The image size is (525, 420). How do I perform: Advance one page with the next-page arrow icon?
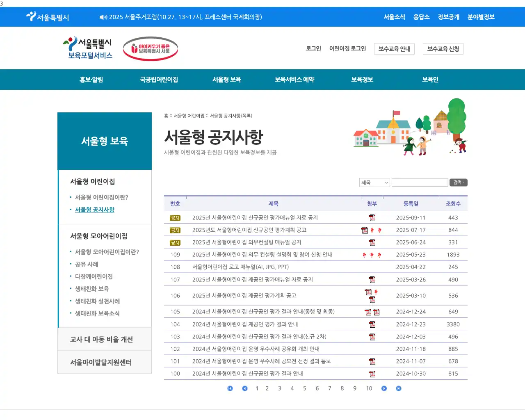(x=384, y=388)
